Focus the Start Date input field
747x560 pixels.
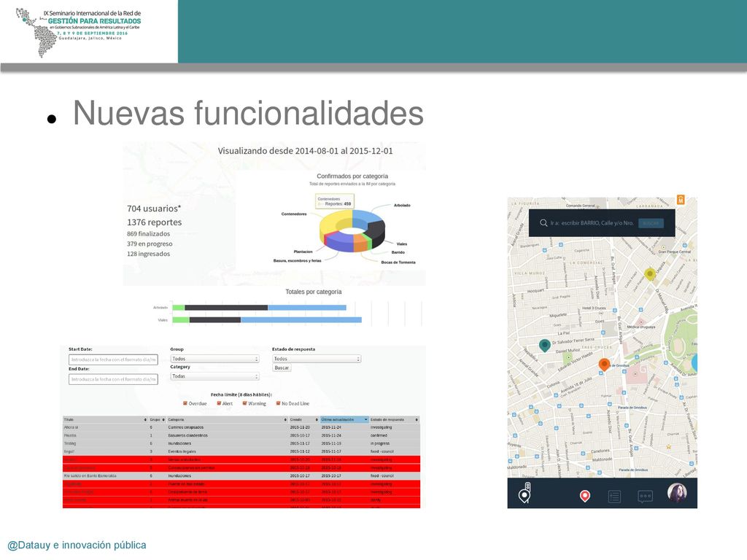point(113,359)
